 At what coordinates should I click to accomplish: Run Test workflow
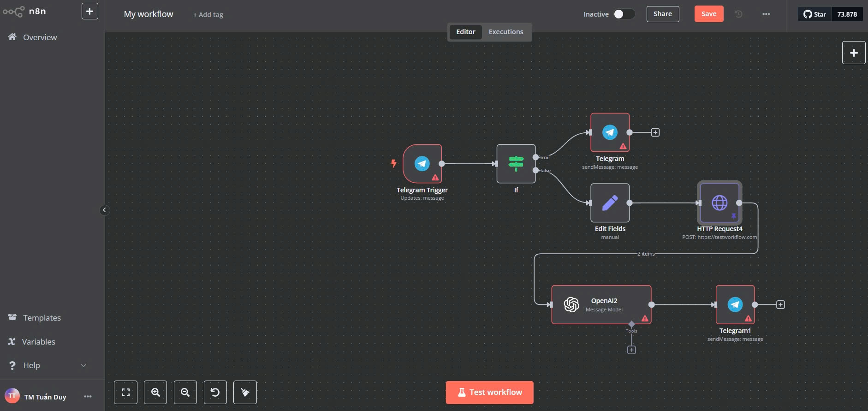pos(489,393)
